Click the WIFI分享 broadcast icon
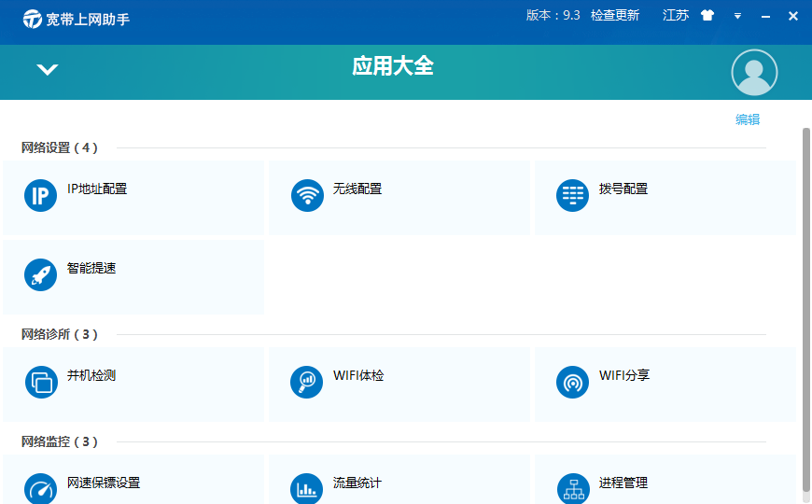The height and width of the screenshot is (504, 812). 572,383
